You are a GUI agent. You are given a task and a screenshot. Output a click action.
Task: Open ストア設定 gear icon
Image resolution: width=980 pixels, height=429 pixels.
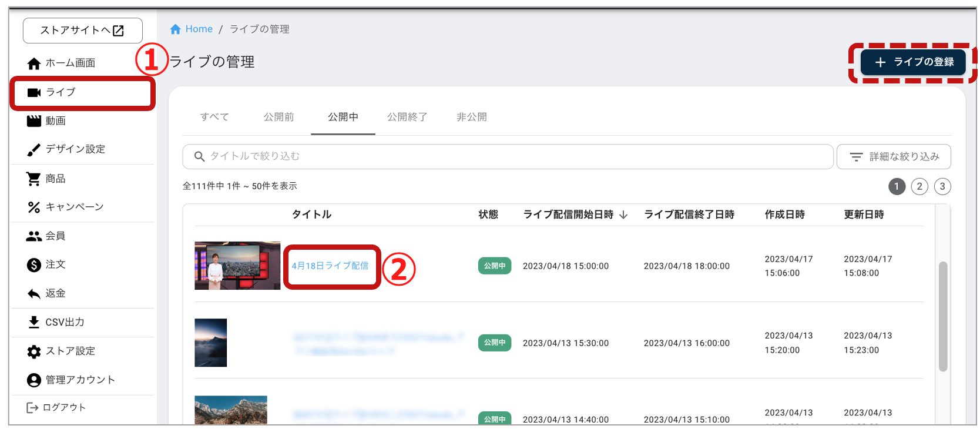click(x=34, y=351)
